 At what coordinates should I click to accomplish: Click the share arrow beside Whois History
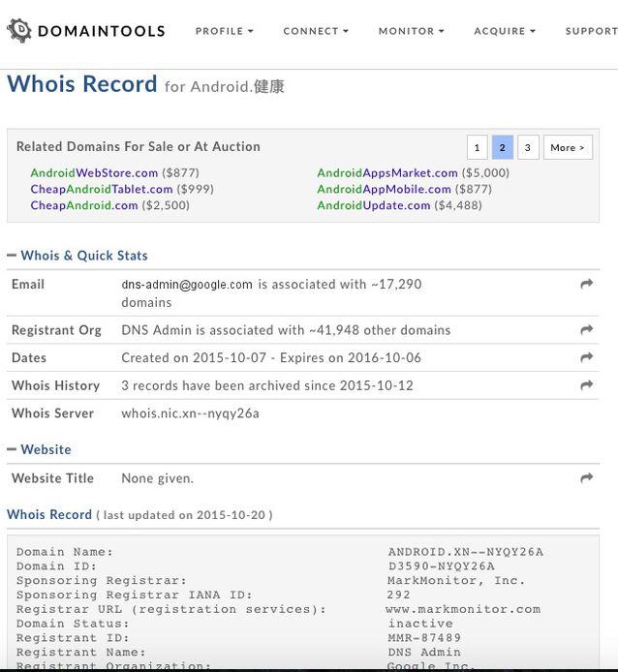tap(586, 385)
